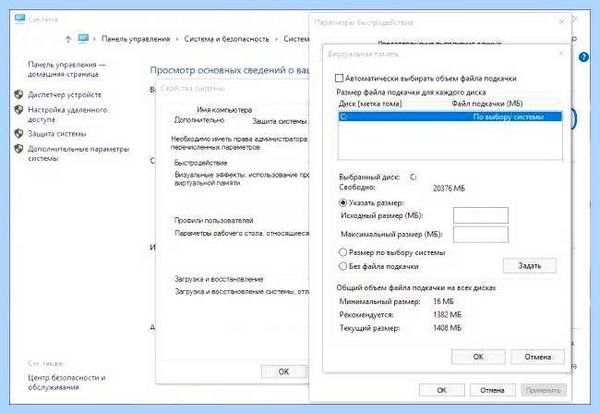Open Дополнительные параметры системы link
The height and width of the screenshot is (414, 600).
(78, 153)
